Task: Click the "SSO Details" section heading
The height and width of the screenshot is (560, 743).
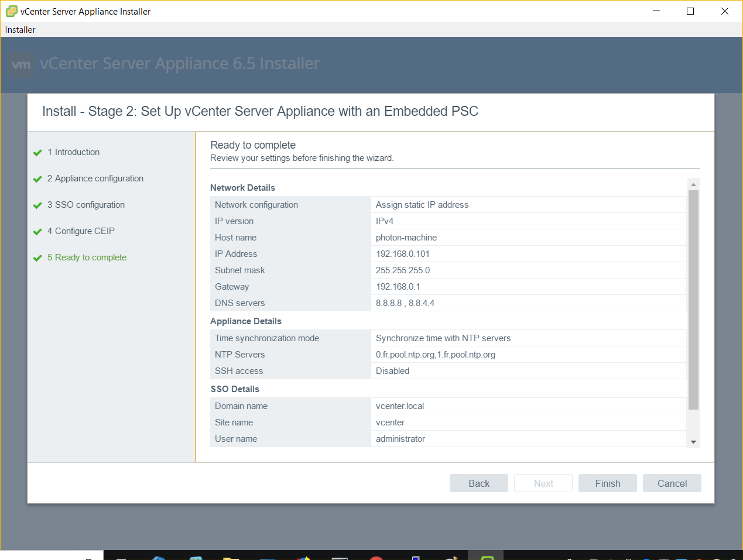Action: (235, 389)
